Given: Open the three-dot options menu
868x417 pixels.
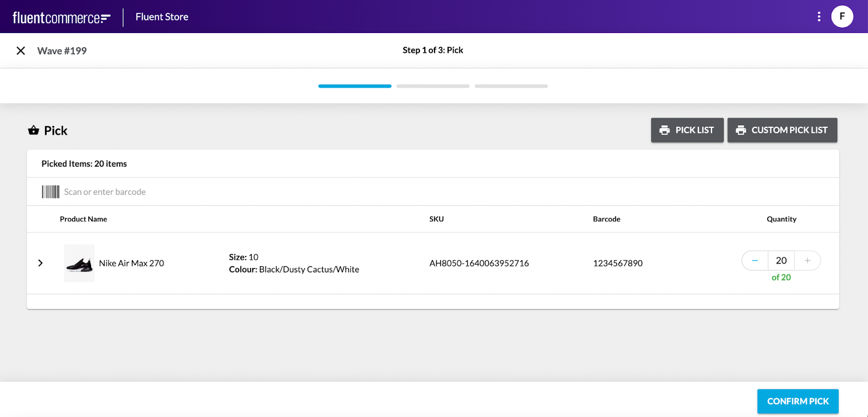Looking at the screenshot, I should [x=819, y=17].
